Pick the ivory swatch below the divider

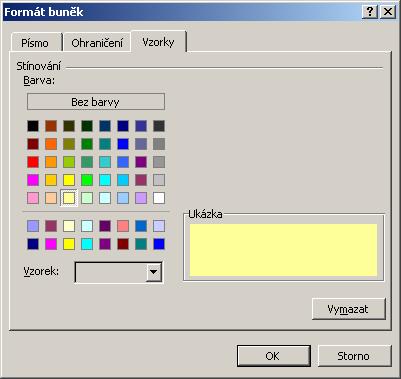[69, 226]
